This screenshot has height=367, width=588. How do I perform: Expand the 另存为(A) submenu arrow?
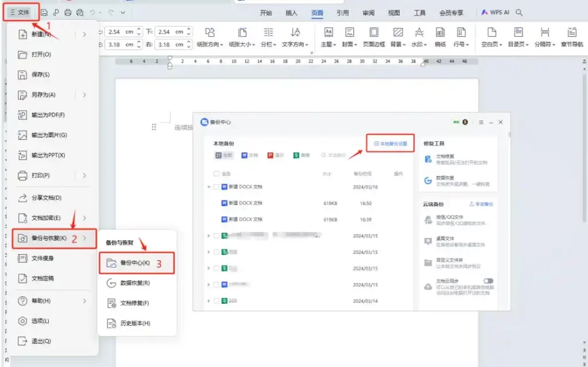click(x=84, y=95)
